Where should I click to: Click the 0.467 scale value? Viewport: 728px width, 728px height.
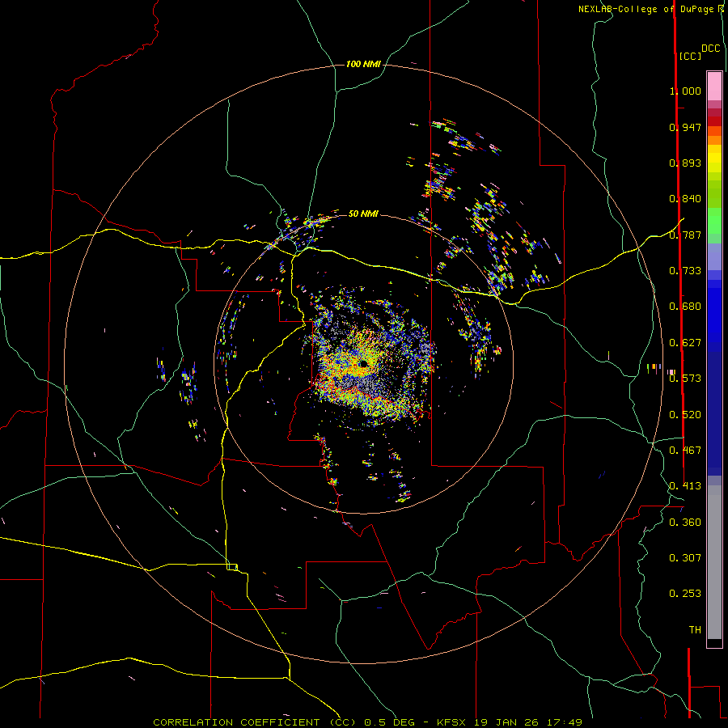pyautogui.click(x=685, y=451)
